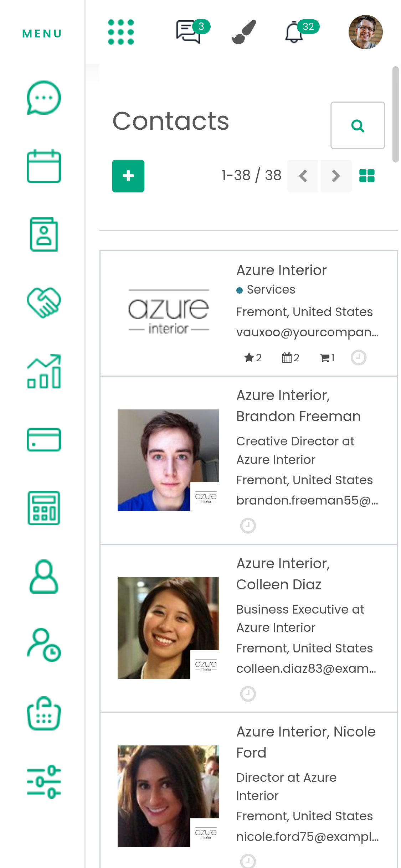Open notifications bell with 32 alerts

(294, 32)
